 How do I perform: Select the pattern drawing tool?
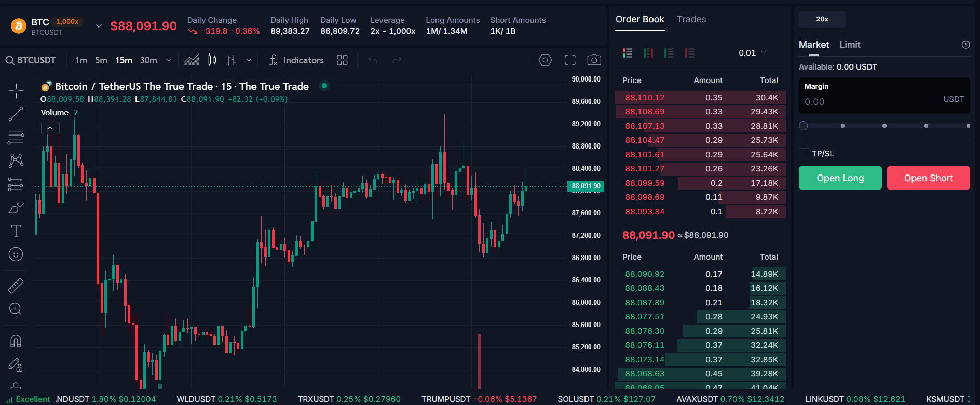tap(16, 160)
